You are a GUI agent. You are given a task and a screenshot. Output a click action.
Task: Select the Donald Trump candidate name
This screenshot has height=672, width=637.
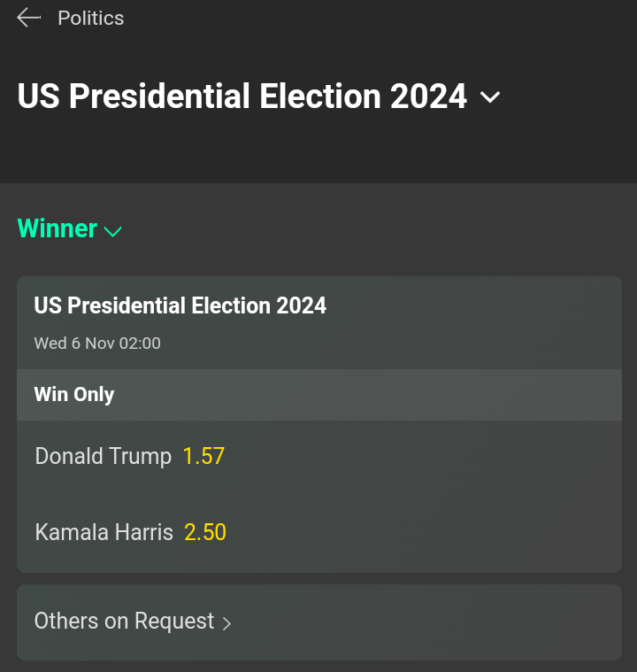pyautogui.click(x=103, y=456)
